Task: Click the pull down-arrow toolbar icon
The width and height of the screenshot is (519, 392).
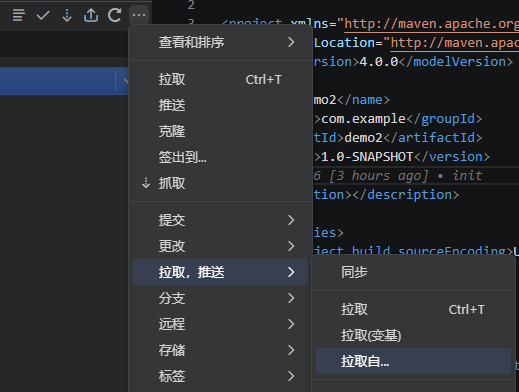Action: point(67,15)
